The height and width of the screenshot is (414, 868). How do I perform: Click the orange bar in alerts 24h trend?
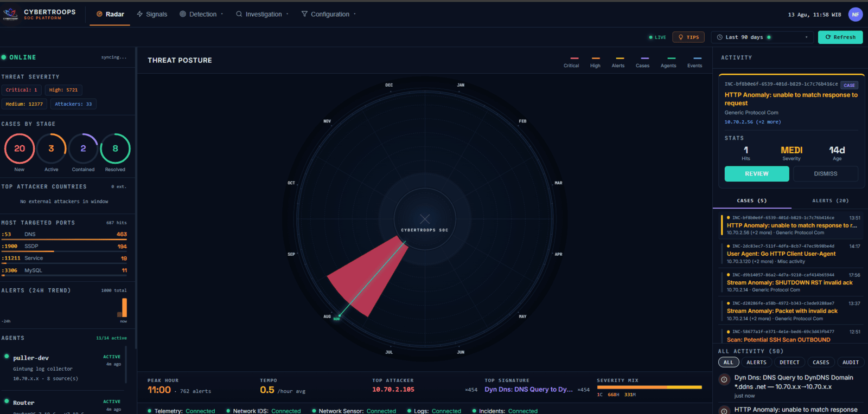click(x=124, y=307)
